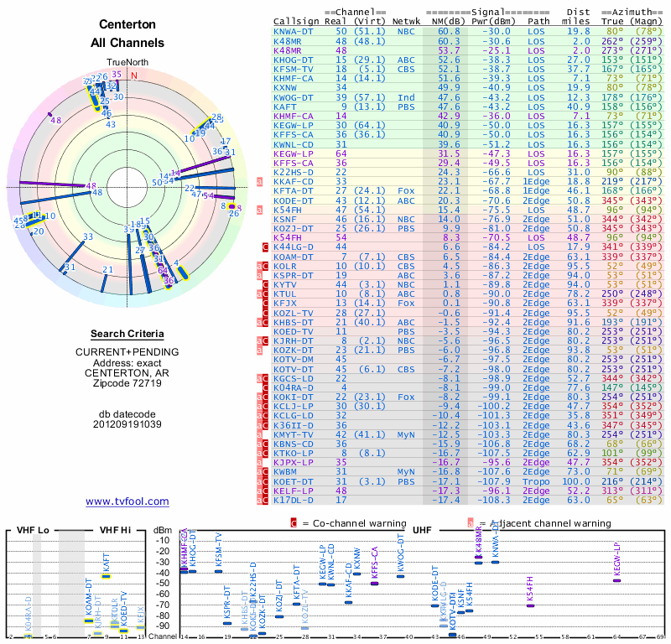Screen dimensions: 671x644
Task: Open the www.tvfool.com link
Action: 127,501
